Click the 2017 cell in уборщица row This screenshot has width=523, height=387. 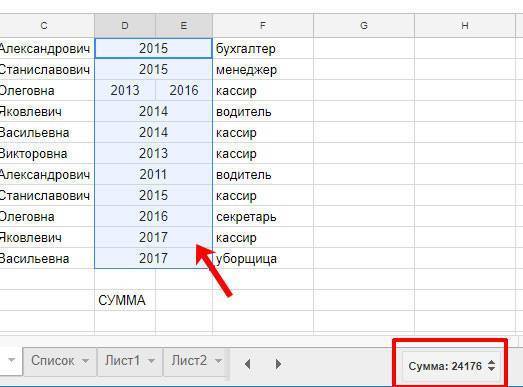tap(153, 259)
